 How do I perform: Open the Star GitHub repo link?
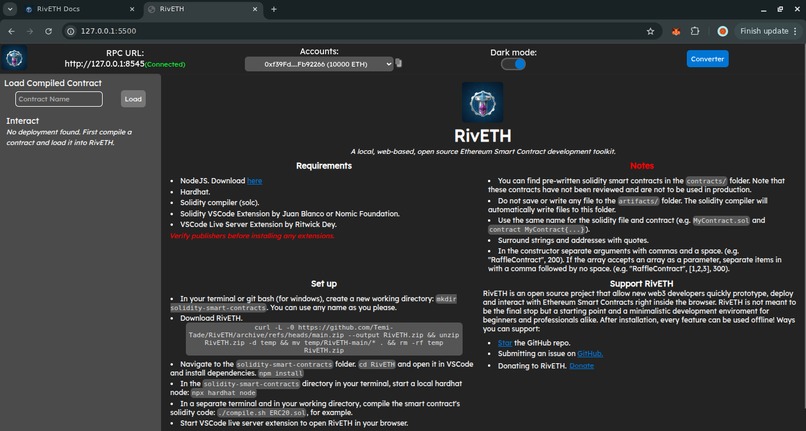click(x=505, y=343)
